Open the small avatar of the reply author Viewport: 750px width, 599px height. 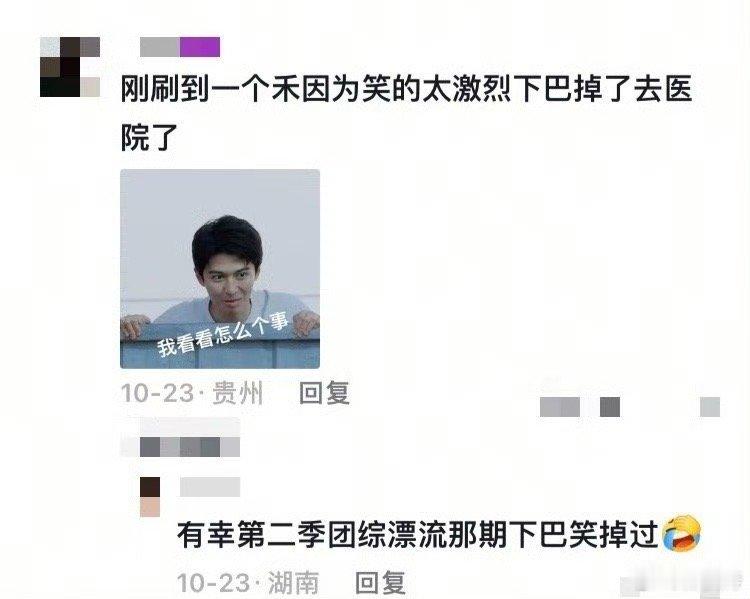150,497
